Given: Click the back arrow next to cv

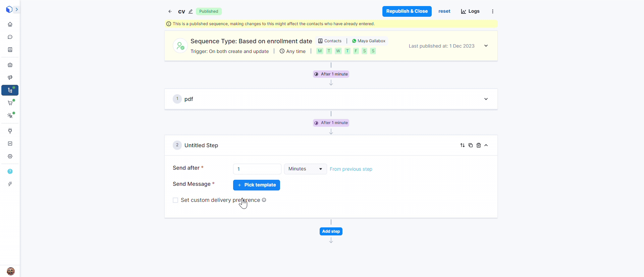Looking at the screenshot, I should pyautogui.click(x=170, y=11).
